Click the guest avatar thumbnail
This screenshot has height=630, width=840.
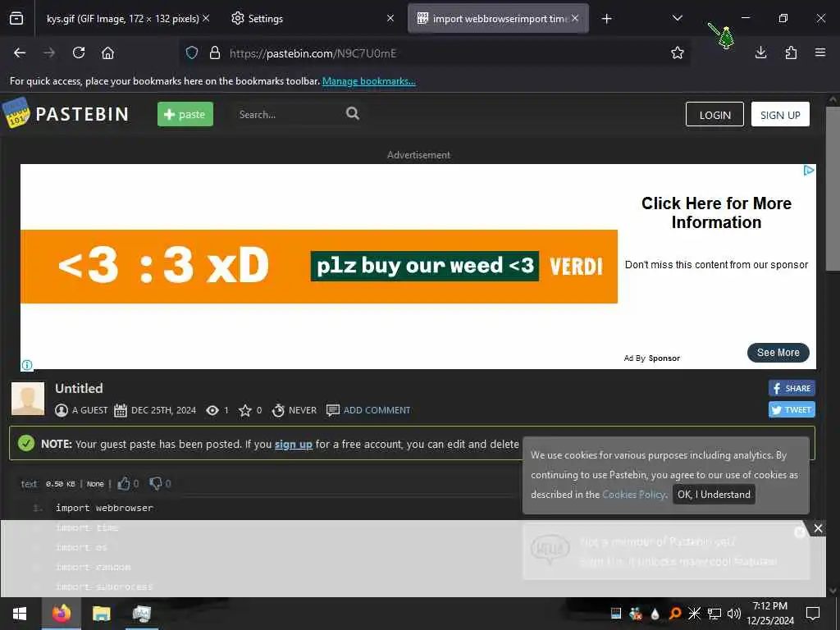28,399
